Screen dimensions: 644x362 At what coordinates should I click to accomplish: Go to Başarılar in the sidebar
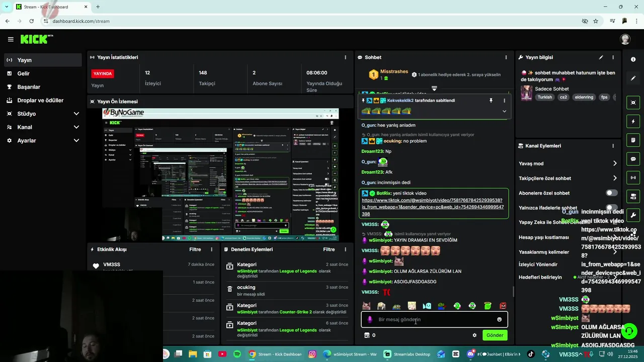click(43, 87)
